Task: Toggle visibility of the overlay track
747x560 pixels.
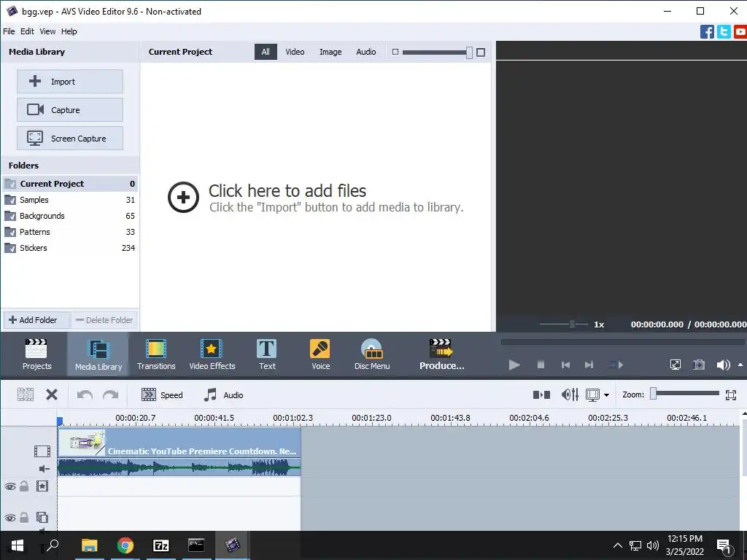Action: [10, 518]
